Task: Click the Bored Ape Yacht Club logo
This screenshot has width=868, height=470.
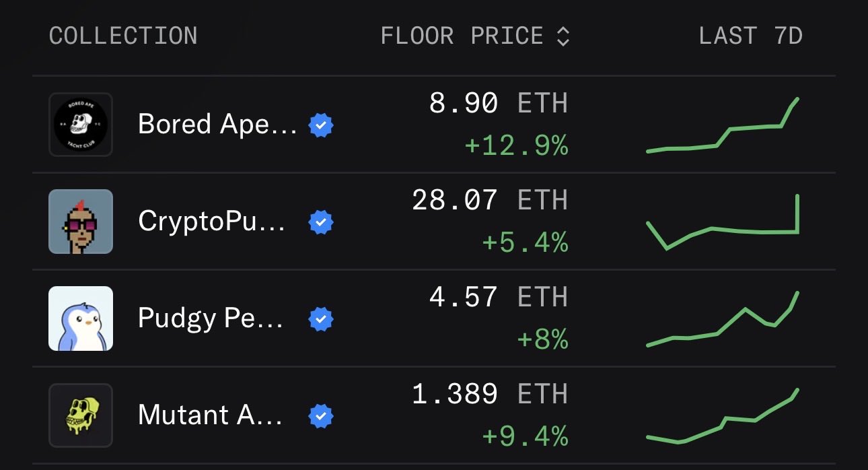Action: pos(81,125)
